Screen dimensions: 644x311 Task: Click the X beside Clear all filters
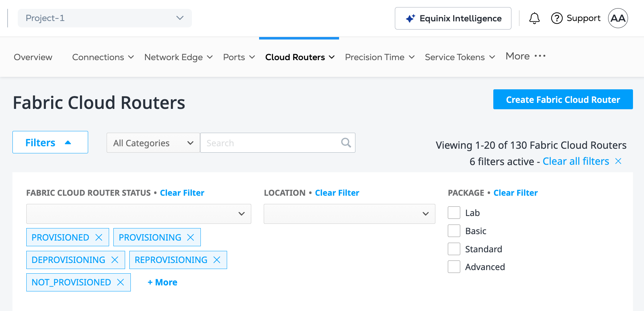(618, 161)
